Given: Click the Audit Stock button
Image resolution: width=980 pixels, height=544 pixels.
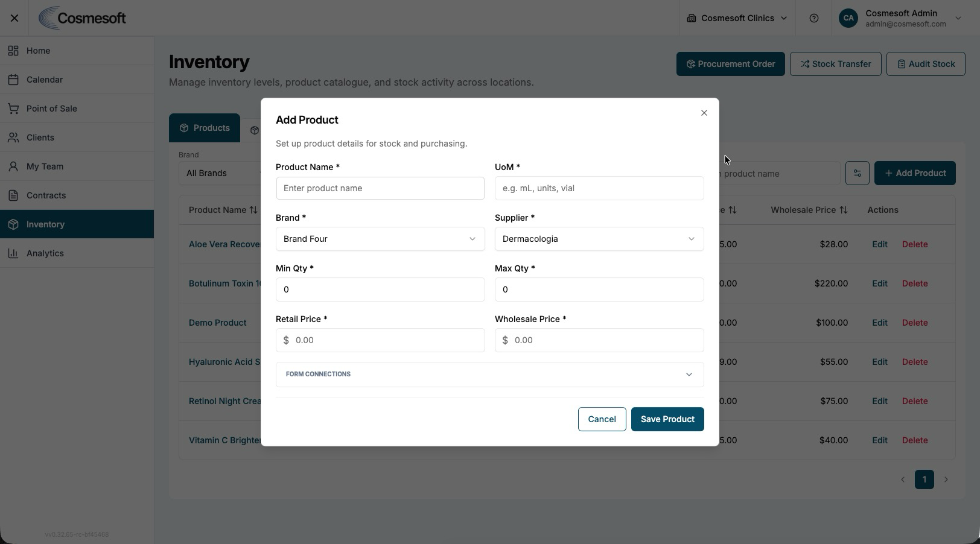Looking at the screenshot, I should point(926,64).
